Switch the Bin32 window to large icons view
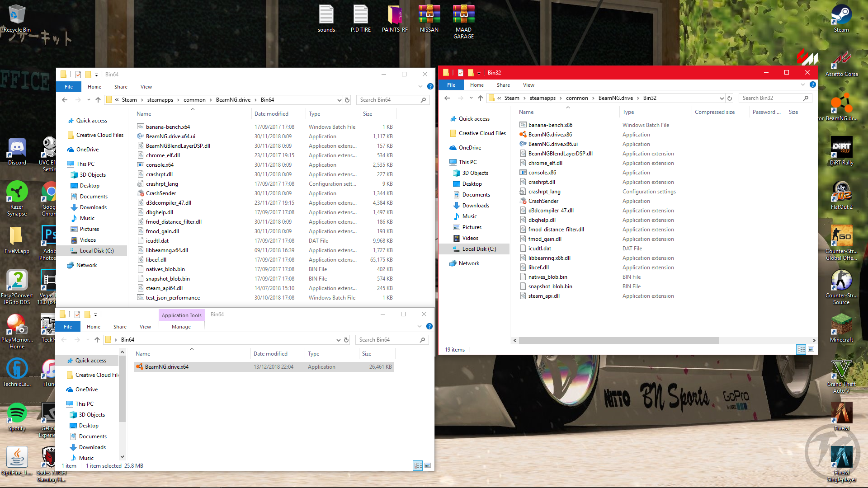This screenshot has height=488, width=868. 811,349
